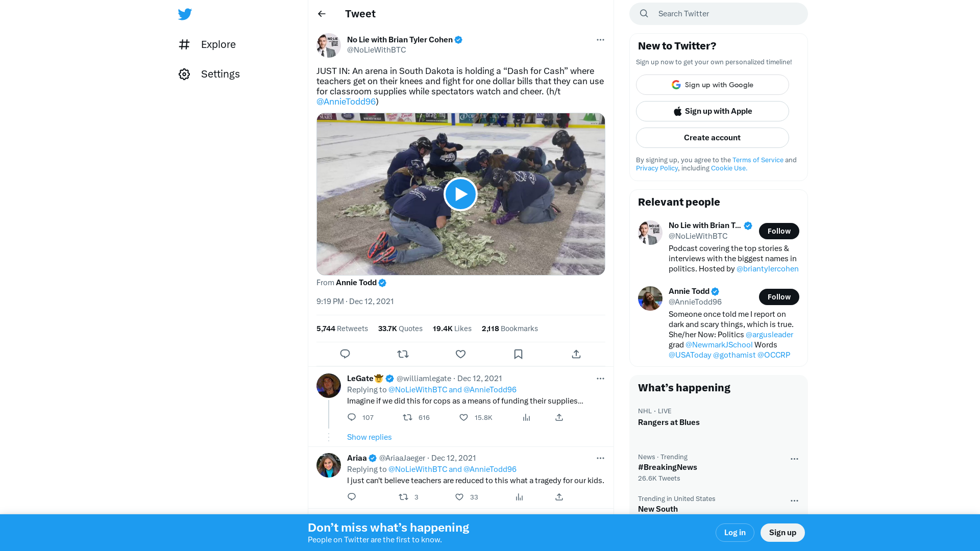
Task: Focus the Search Twitter field
Action: tap(718, 14)
